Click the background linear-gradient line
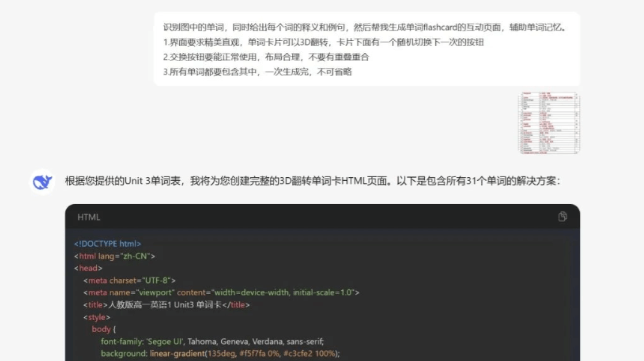Screen dimensions: 644x361 pyautogui.click(x=220, y=354)
